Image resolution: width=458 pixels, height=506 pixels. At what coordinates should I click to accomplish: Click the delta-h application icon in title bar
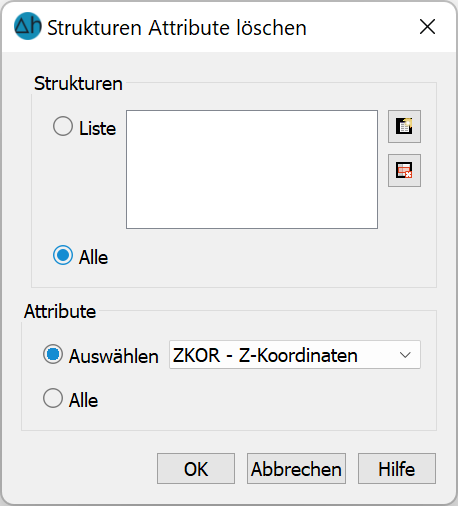click(x=28, y=26)
